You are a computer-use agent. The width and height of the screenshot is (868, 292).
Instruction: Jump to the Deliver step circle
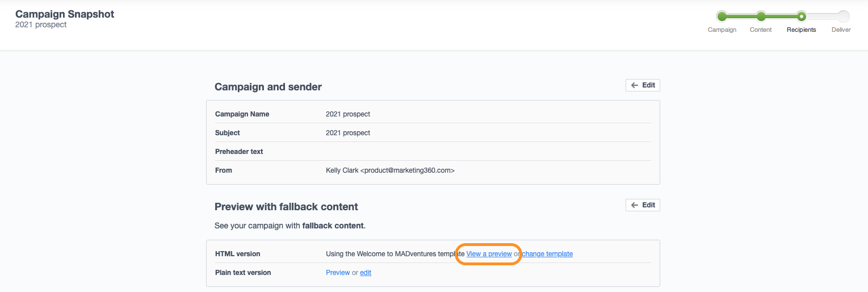[x=844, y=16]
